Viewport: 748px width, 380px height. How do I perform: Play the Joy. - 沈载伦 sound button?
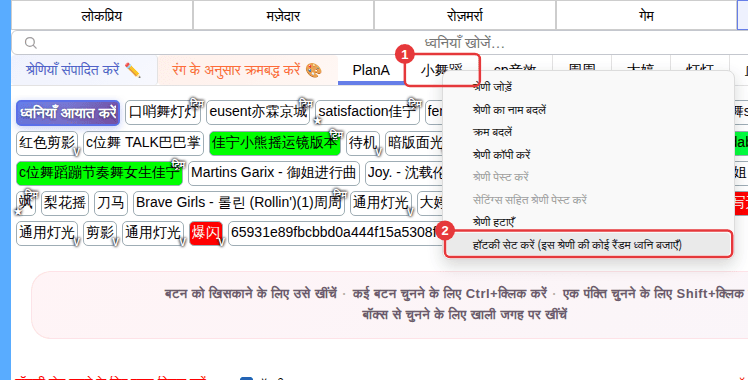(405, 173)
